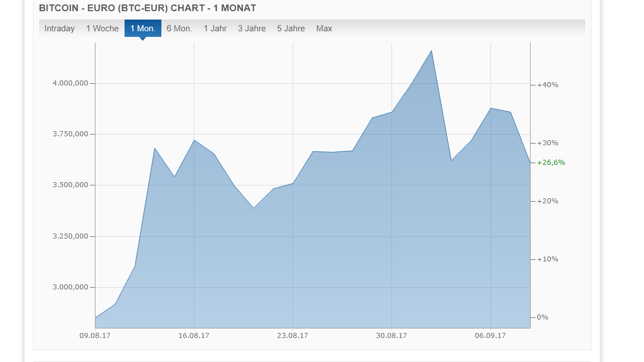
Task: Click the 0% percentage axis label
Action: pos(542,317)
